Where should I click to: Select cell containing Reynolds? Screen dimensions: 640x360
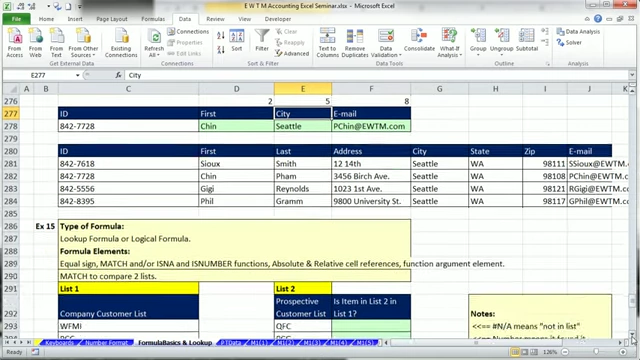click(x=303, y=189)
